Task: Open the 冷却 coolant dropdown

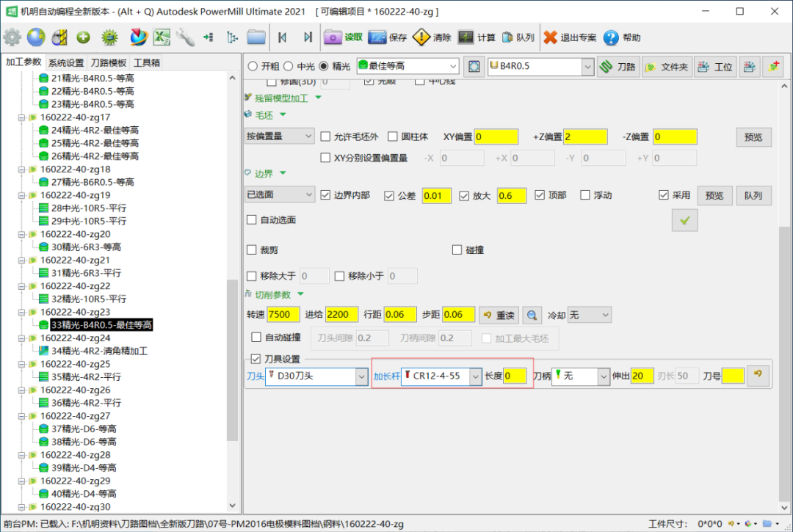Action: [x=604, y=315]
